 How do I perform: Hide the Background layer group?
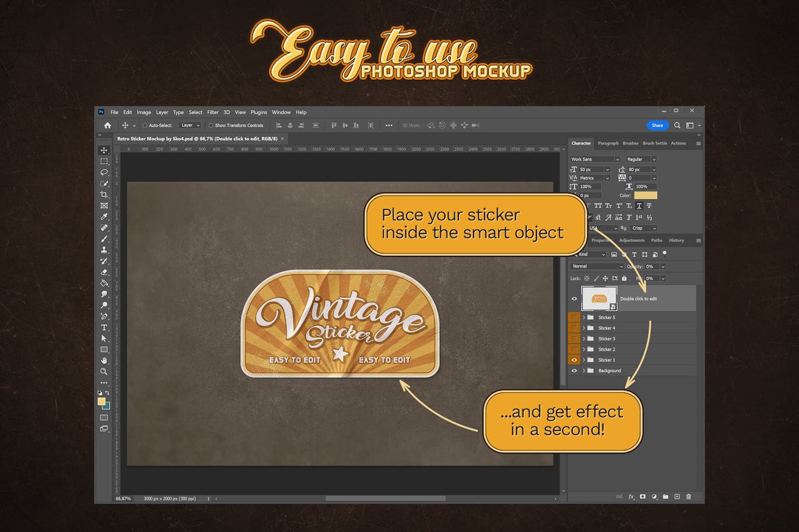click(574, 371)
